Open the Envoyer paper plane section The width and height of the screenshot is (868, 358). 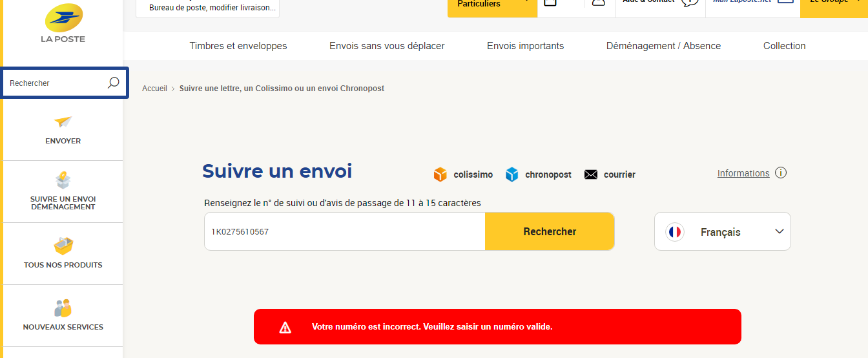pyautogui.click(x=63, y=130)
